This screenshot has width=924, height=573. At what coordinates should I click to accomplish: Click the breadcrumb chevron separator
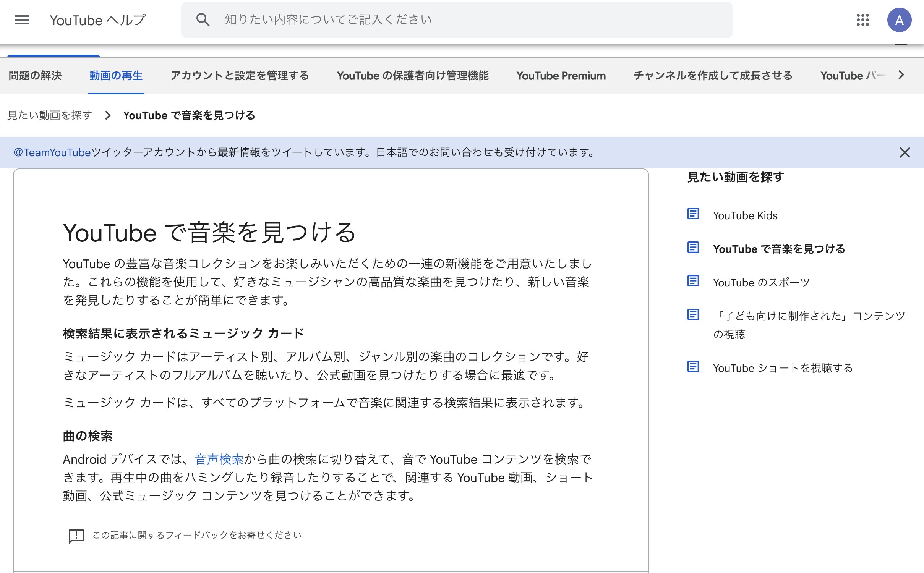click(108, 115)
